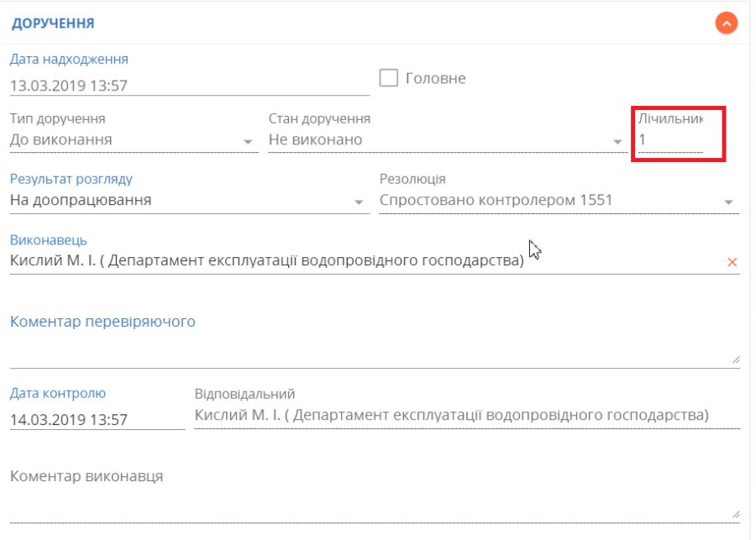Click resize handle of Коментар виконавця box
Screen dimensions: 756x540
pyautogui.click(x=735, y=514)
